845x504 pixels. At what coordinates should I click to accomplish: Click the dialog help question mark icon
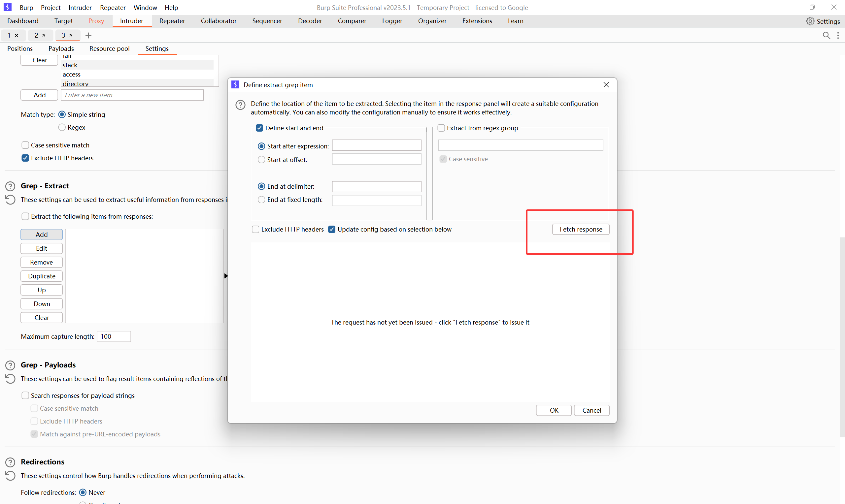[x=240, y=105]
